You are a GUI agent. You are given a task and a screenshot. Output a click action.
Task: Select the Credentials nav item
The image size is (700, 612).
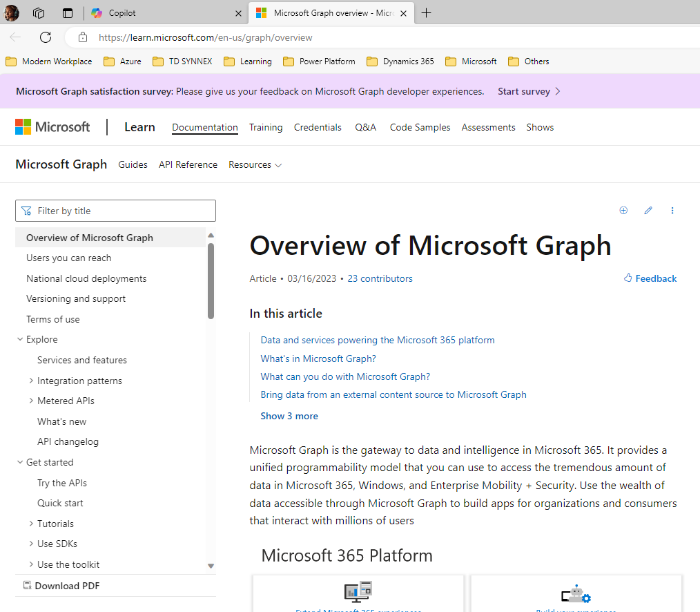tap(318, 127)
